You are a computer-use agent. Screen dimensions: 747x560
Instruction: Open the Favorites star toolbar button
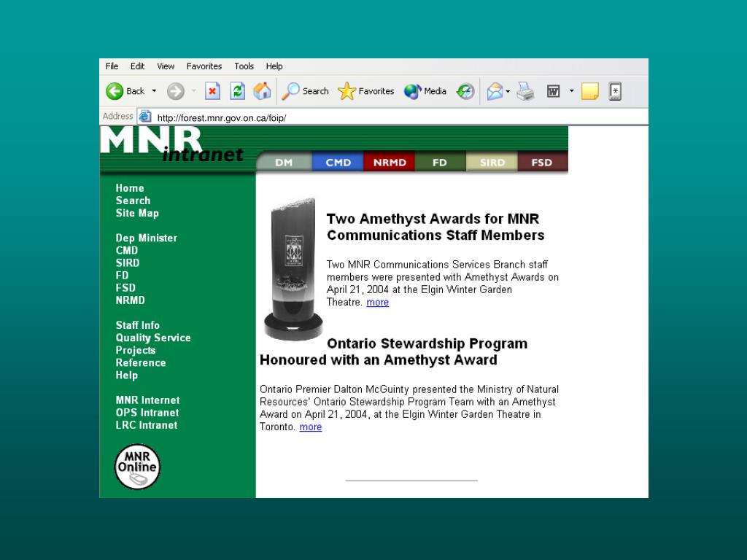click(x=366, y=91)
